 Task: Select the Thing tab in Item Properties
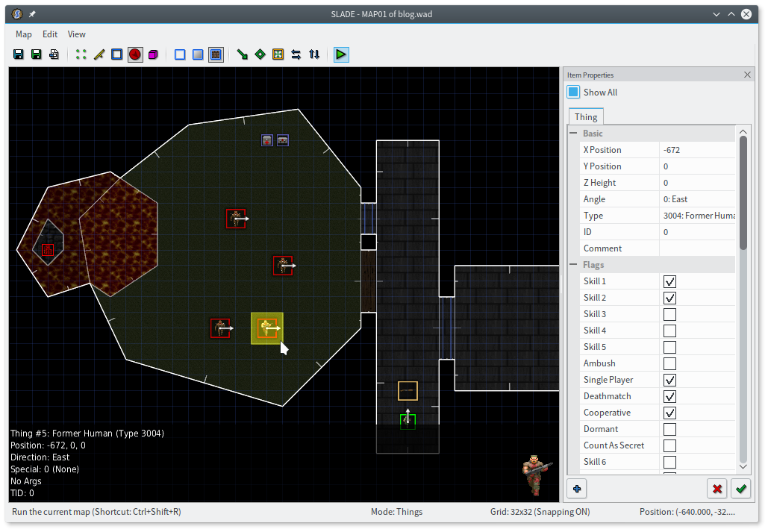586,117
